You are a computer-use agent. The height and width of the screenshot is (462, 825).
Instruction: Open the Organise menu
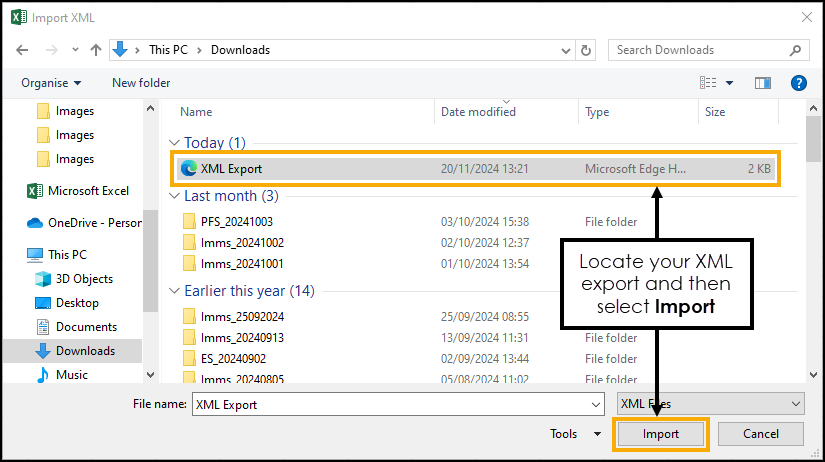click(x=51, y=83)
